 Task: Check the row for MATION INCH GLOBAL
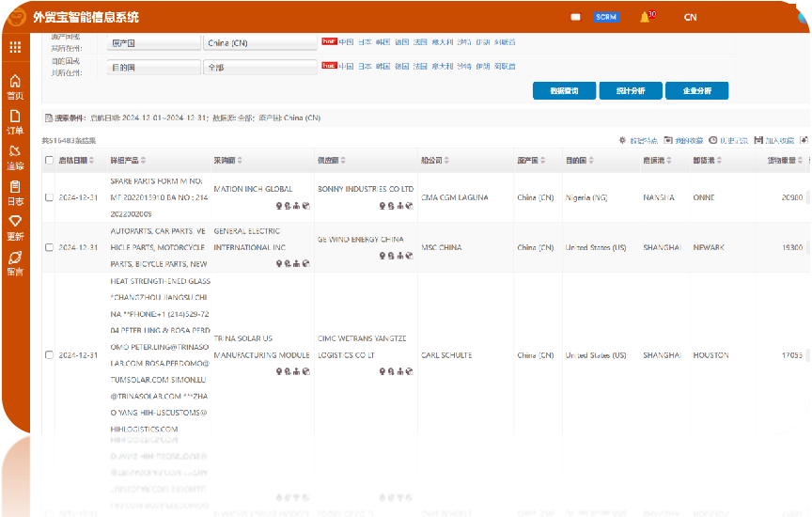(x=49, y=197)
